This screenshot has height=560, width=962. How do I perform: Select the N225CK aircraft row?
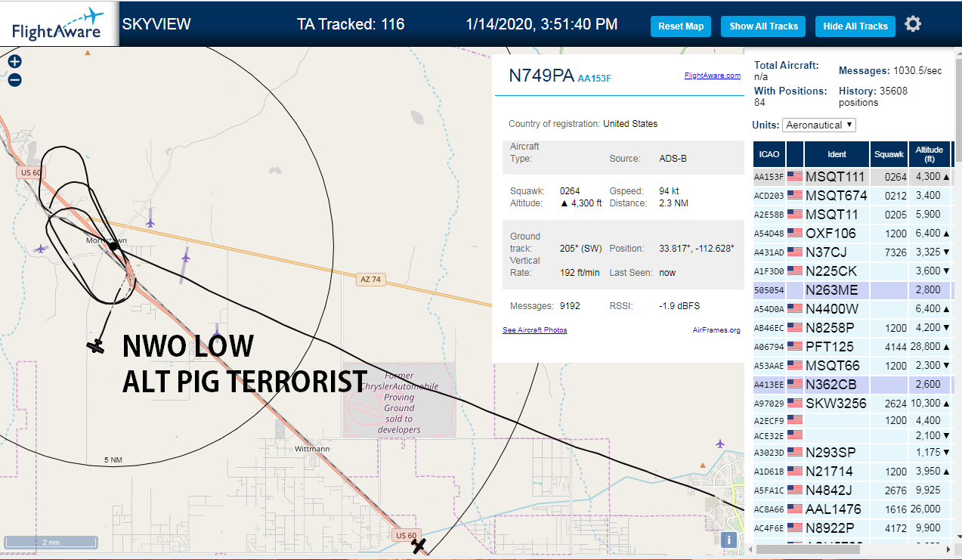tap(852, 271)
